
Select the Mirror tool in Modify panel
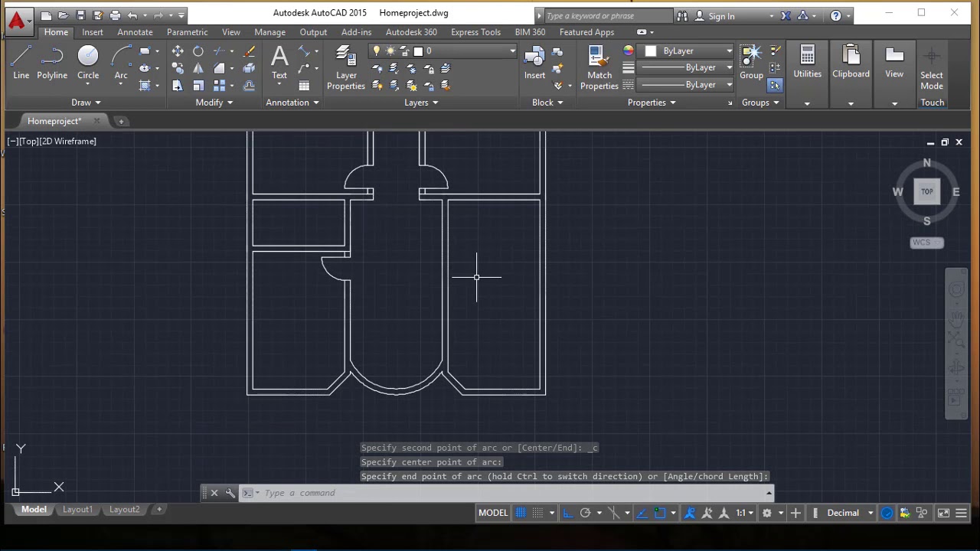click(198, 68)
